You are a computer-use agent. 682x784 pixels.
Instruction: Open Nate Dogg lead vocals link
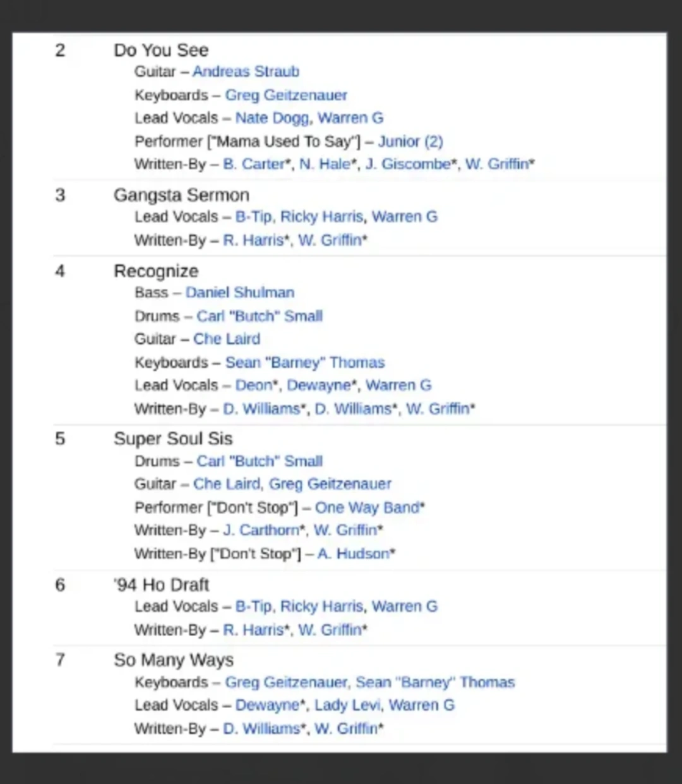tap(272, 118)
